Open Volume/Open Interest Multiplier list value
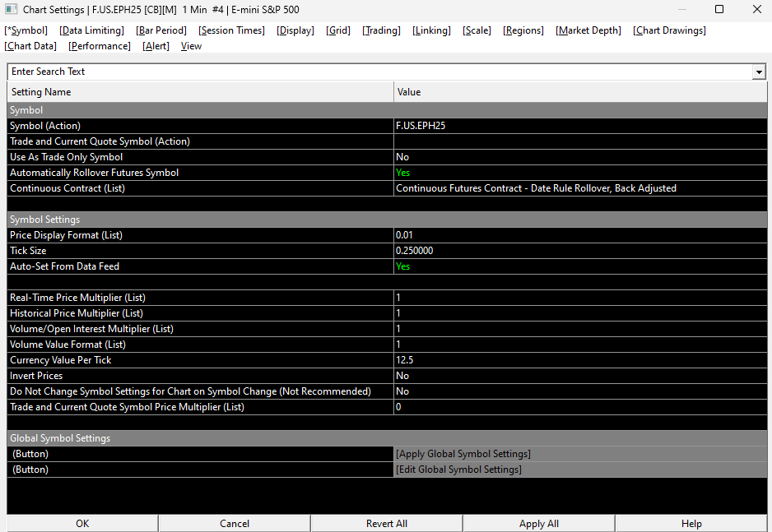Viewport: 772px width, 532px height. 580,329
